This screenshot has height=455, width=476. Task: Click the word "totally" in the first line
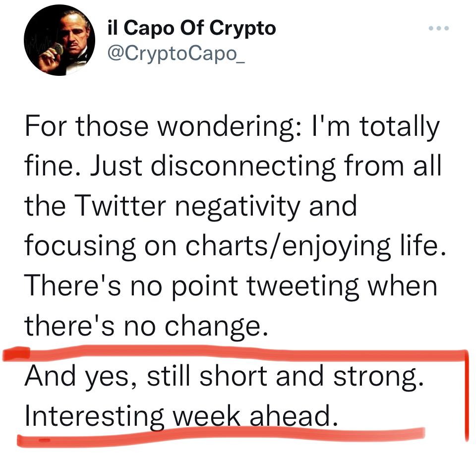400,126
